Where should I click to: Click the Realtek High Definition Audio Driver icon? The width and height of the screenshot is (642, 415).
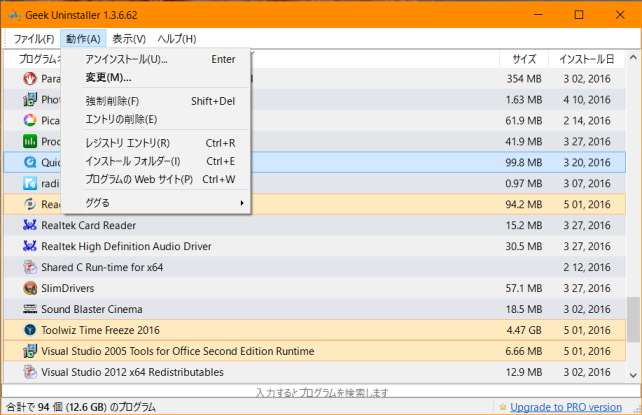coord(30,246)
